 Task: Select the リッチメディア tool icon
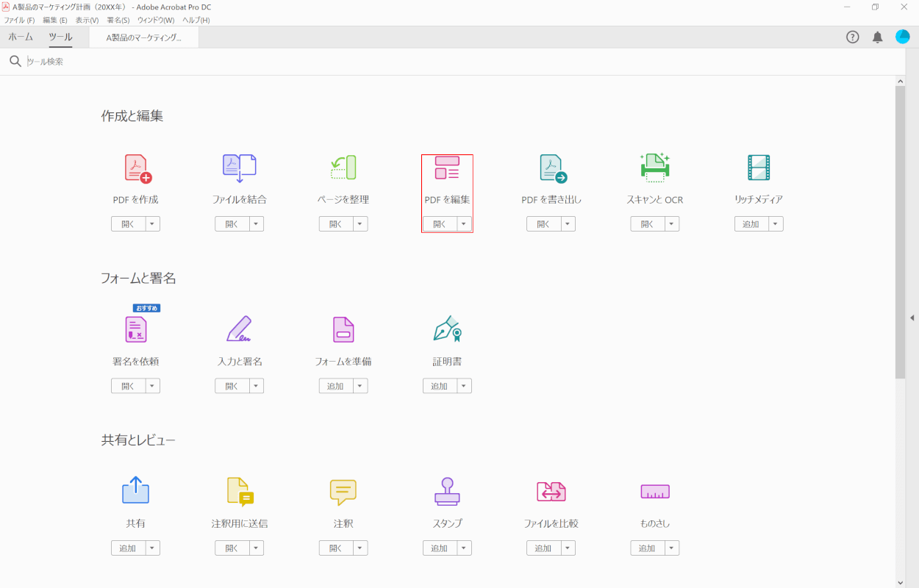coord(758,168)
